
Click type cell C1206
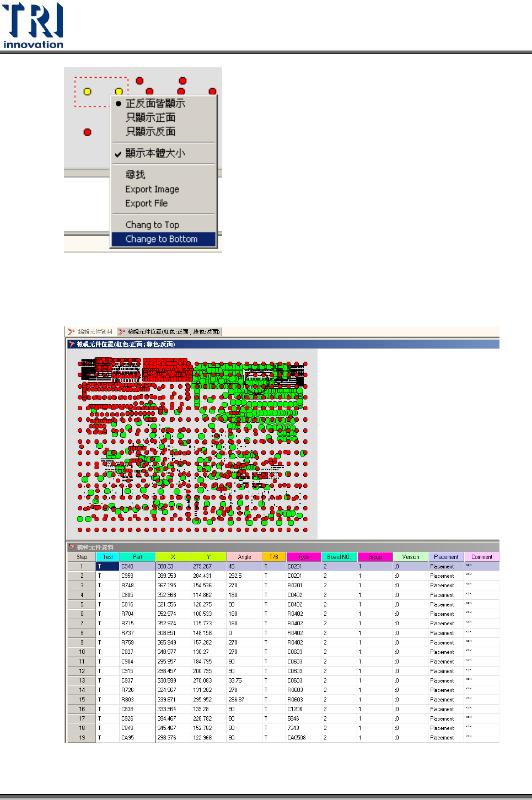click(304, 709)
